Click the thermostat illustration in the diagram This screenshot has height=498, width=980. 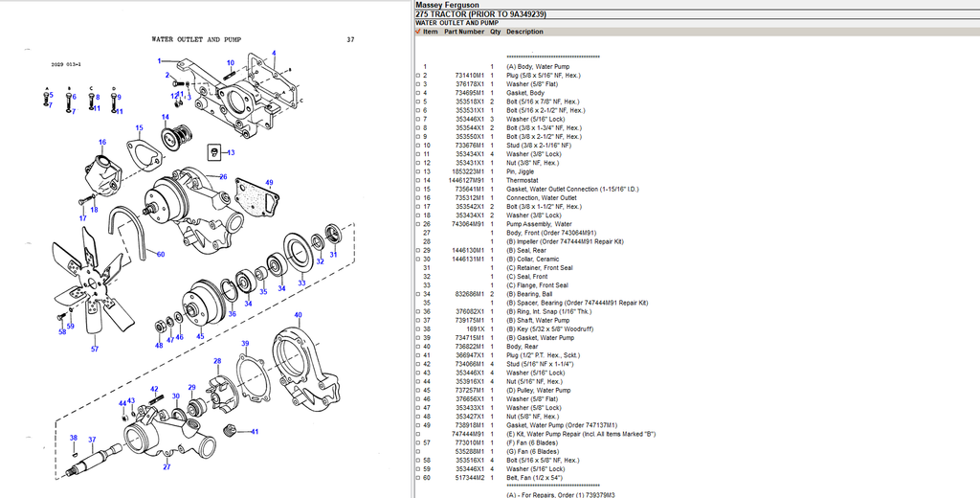[174, 136]
